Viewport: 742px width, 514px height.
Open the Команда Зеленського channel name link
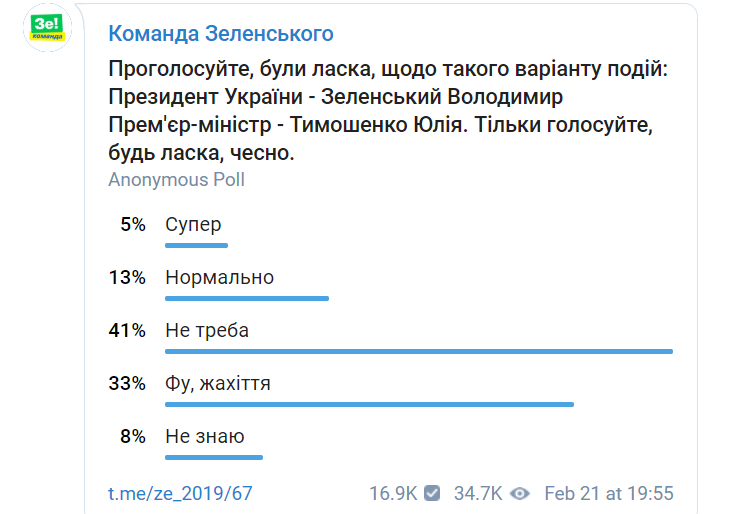(221, 34)
